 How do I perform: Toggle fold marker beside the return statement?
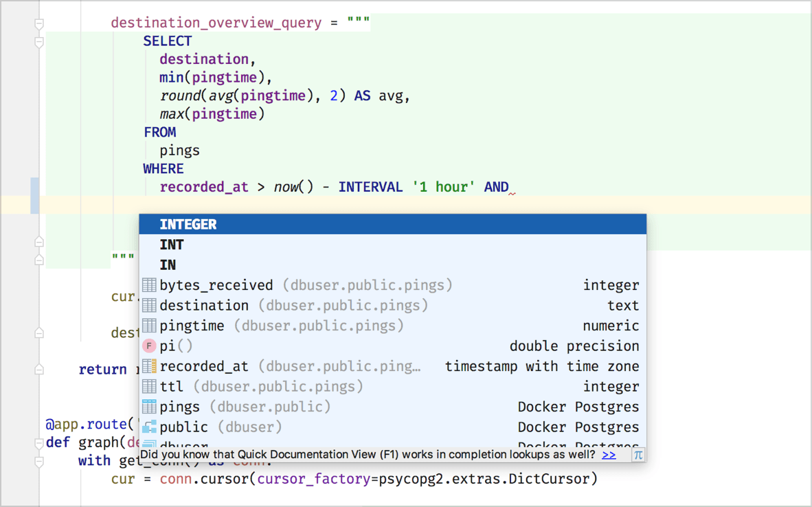pyautogui.click(x=39, y=370)
